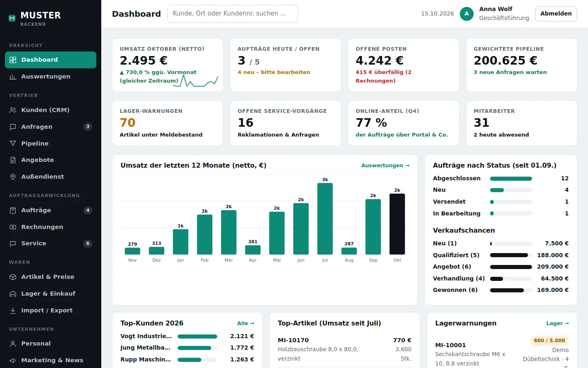Click the Service badge showing 6
The image size is (588, 368).
point(88,243)
